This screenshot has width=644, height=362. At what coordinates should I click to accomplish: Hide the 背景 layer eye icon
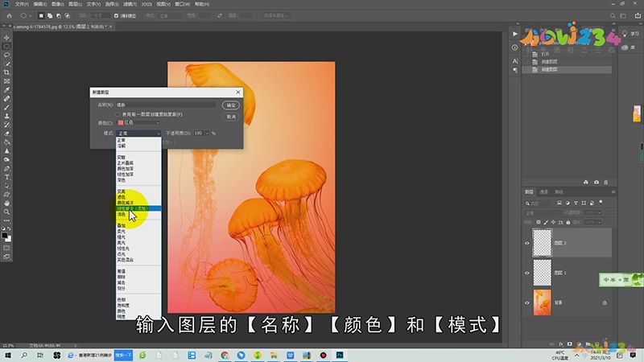coord(527,303)
